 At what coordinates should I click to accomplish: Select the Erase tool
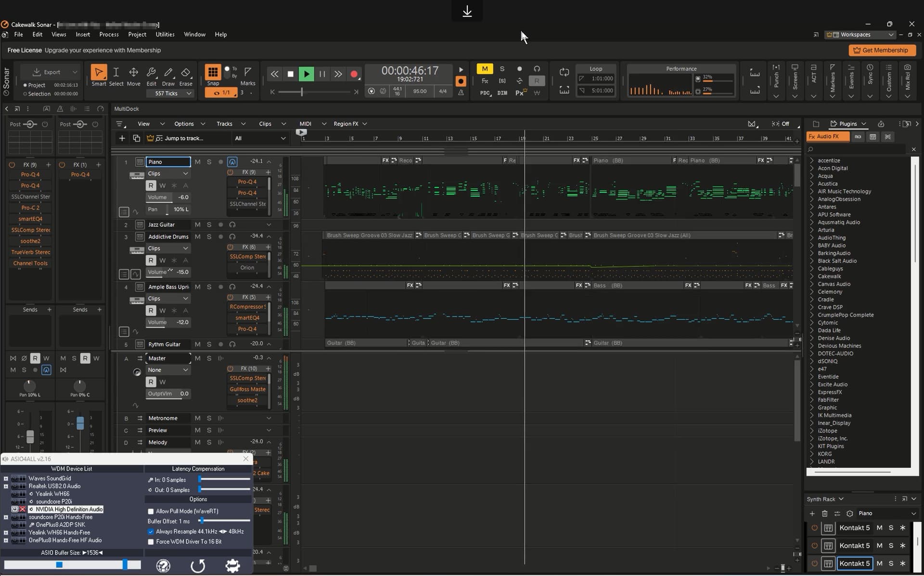pos(186,73)
